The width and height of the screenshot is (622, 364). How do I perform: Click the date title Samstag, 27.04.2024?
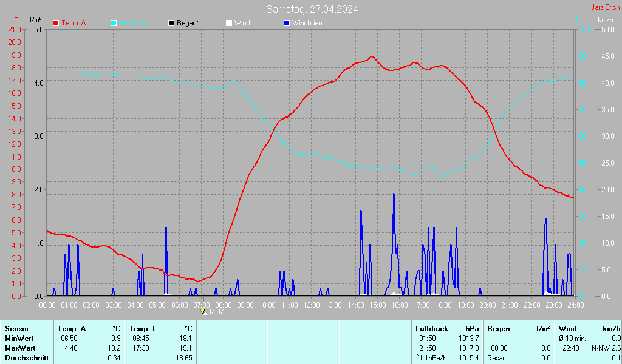(312, 9)
